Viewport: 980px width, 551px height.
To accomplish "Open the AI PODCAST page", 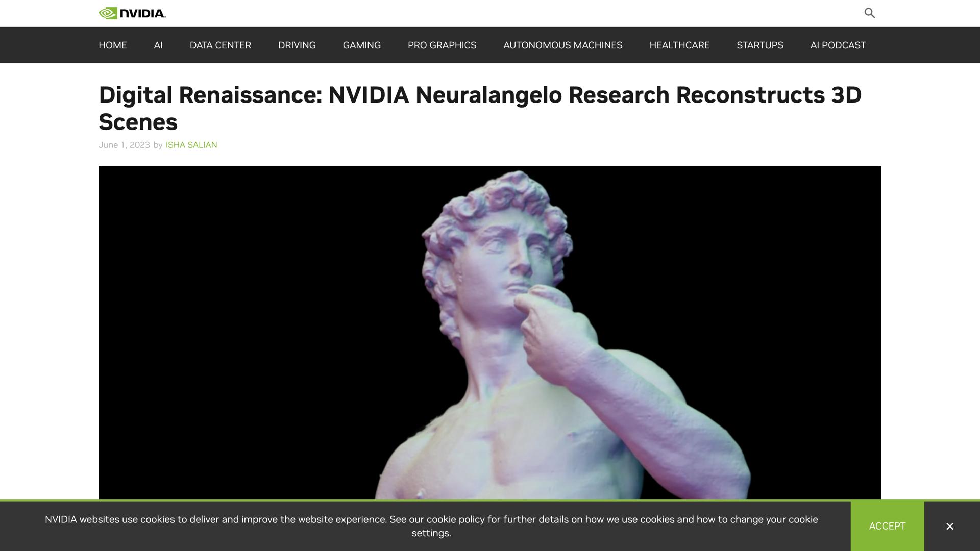I will click(x=838, y=45).
